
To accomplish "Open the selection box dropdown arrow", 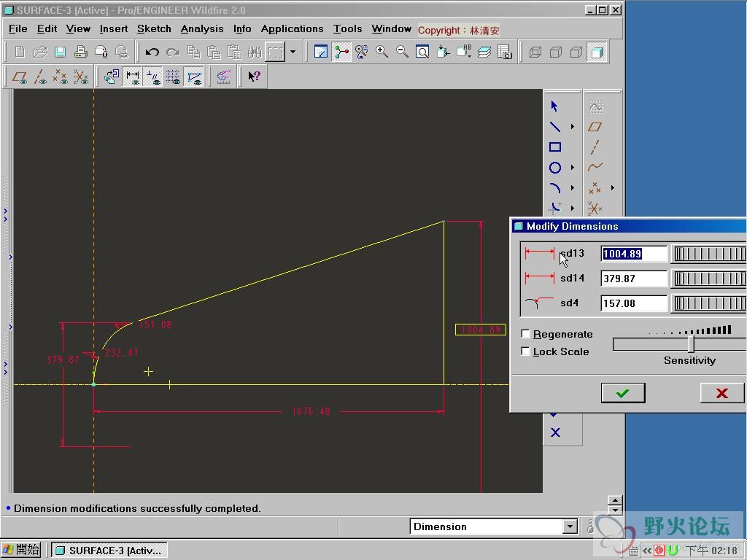I will point(293,52).
